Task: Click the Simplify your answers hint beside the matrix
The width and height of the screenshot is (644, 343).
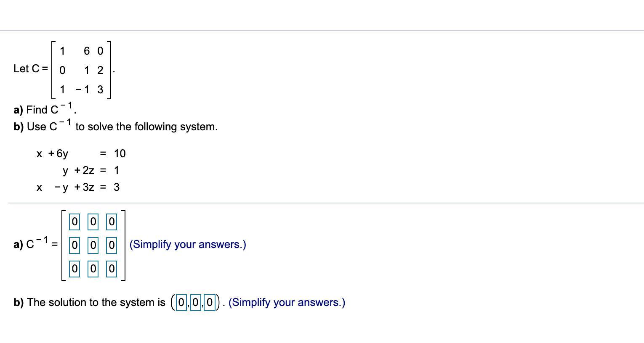Action: tap(188, 245)
